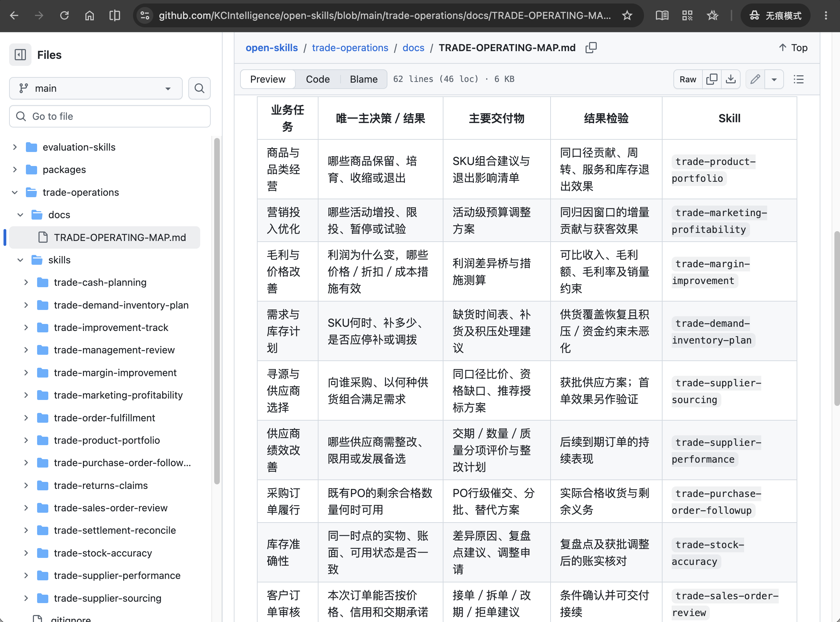This screenshot has width=840, height=622.
Task: Collapse trade-operations folder chevron
Action: pos(15,192)
